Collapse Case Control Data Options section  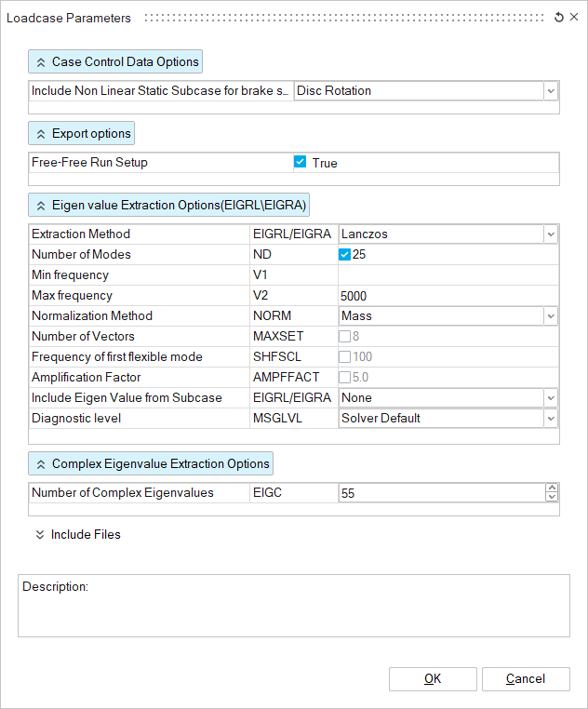tap(115, 61)
